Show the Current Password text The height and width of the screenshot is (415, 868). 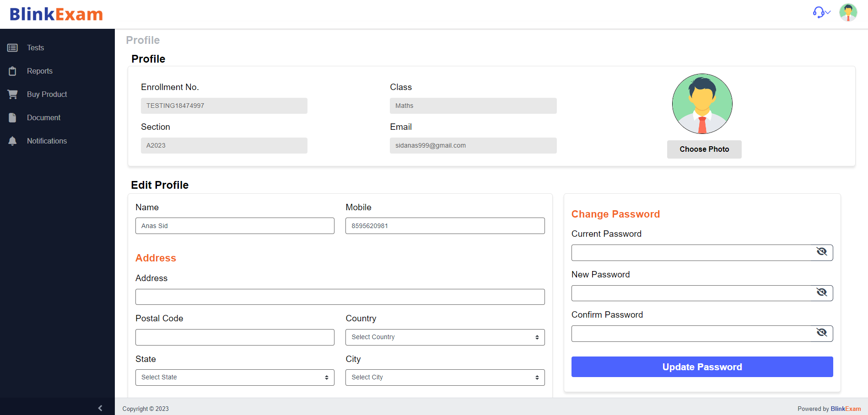point(822,252)
